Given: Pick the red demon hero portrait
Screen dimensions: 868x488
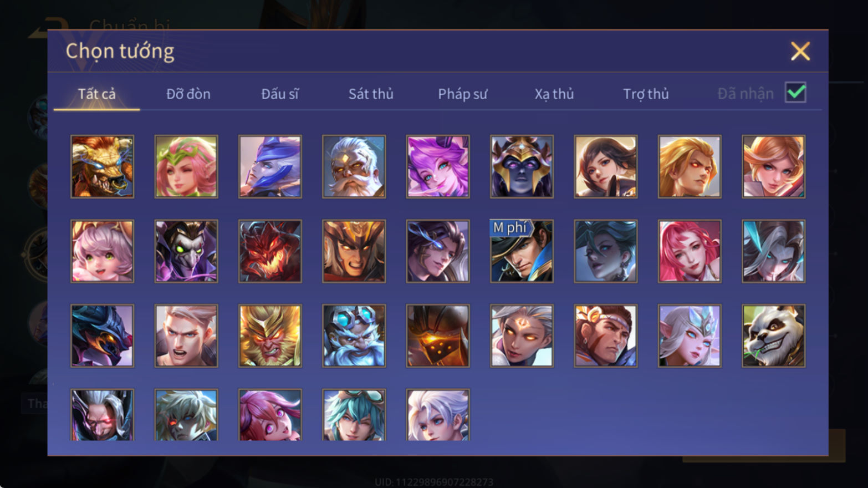Looking at the screenshot, I should 270,251.
